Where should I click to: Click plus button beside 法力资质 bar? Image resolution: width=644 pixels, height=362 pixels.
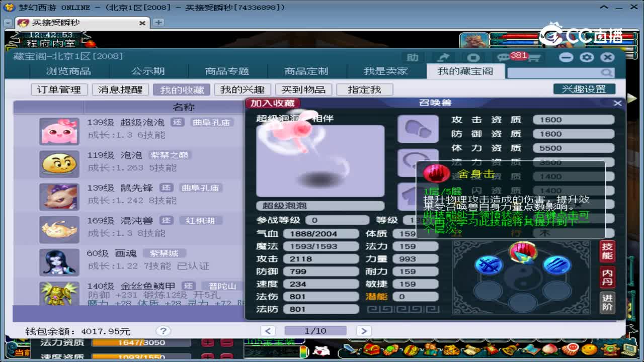(x=208, y=343)
